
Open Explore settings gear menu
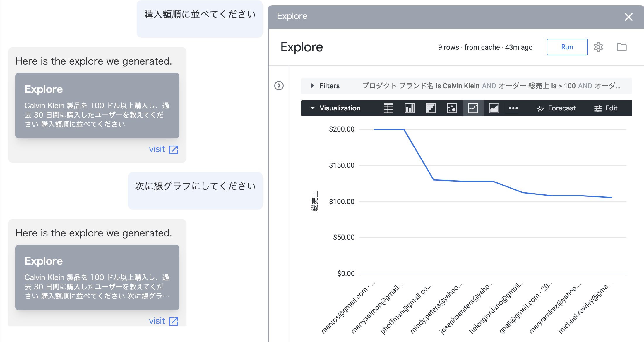(x=598, y=47)
